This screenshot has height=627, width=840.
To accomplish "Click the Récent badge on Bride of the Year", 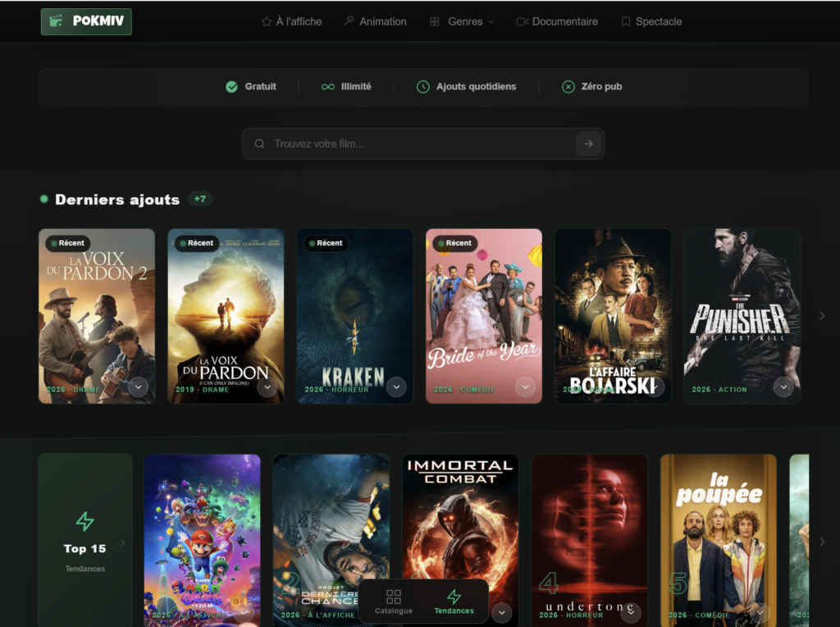I will point(454,243).
